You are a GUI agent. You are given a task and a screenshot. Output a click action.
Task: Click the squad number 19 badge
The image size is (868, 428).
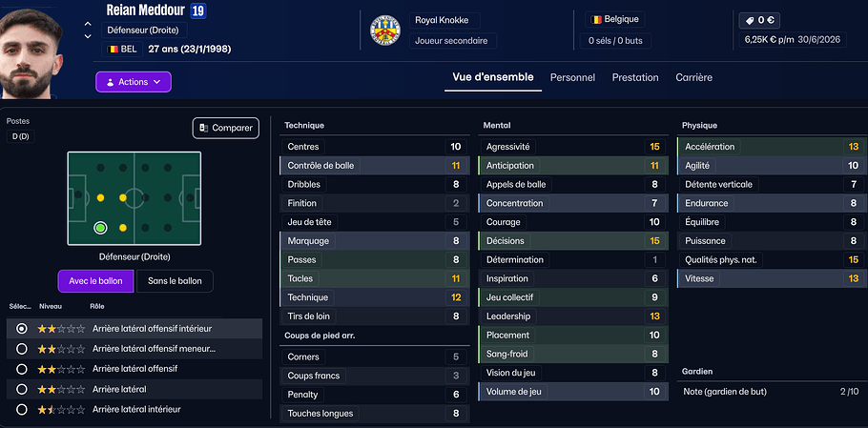pos(197,10)
